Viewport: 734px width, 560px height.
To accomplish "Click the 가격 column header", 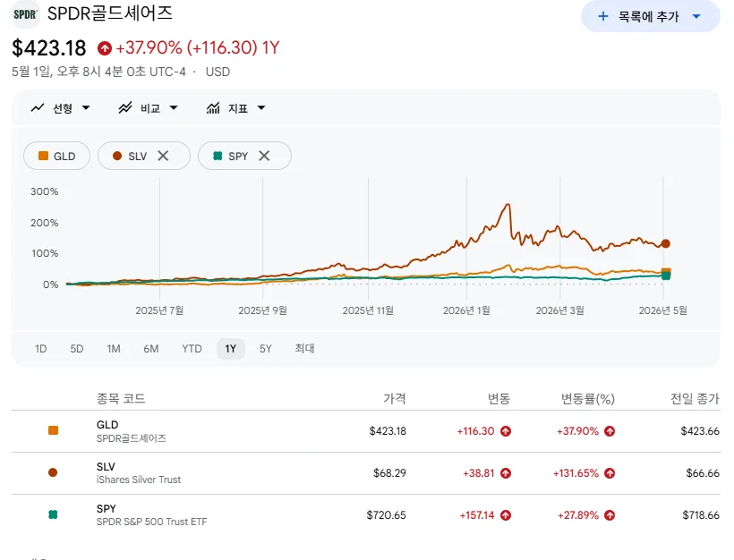I will pyautogui.click(x=395, y=399).
